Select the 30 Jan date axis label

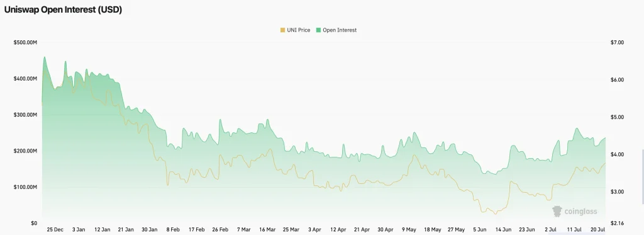pos(150,229)
